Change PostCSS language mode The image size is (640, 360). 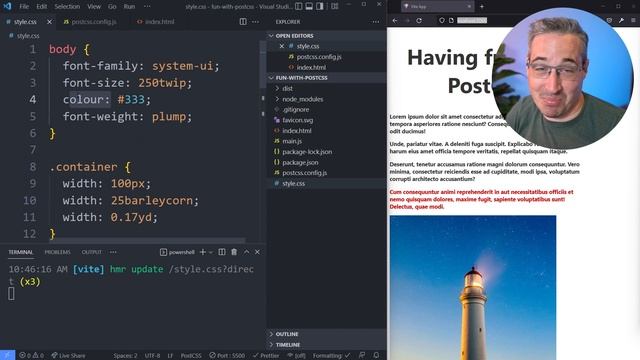191,356
